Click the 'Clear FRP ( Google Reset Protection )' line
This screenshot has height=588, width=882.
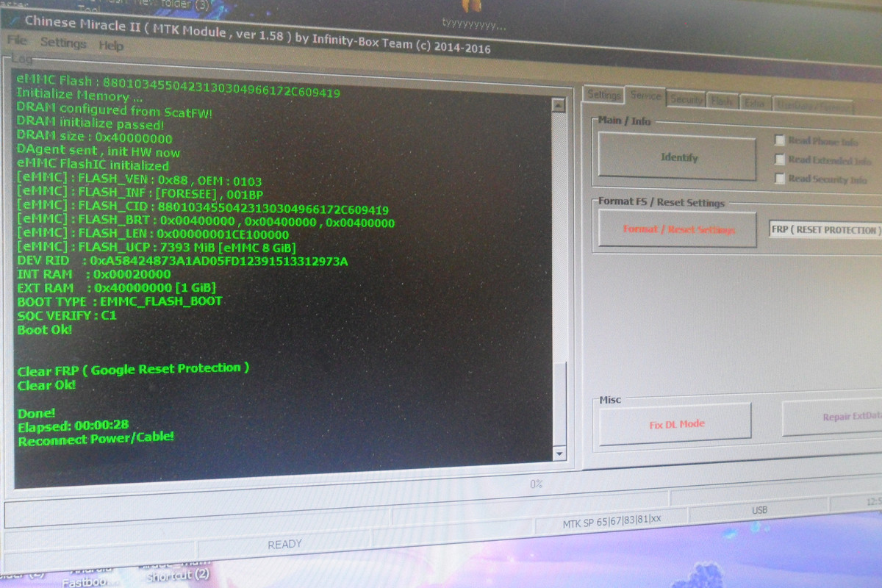click(x=132, y=369)
